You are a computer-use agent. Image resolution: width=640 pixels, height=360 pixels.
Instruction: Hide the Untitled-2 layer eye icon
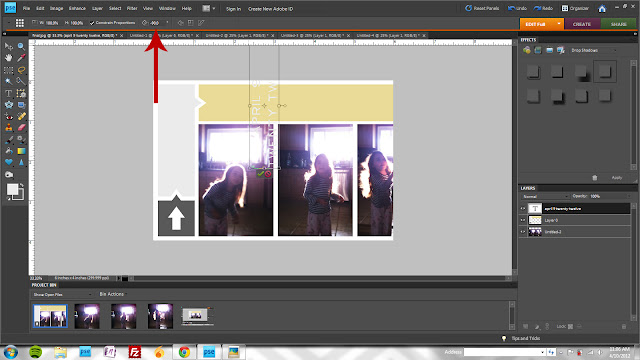tap(523, 232)
